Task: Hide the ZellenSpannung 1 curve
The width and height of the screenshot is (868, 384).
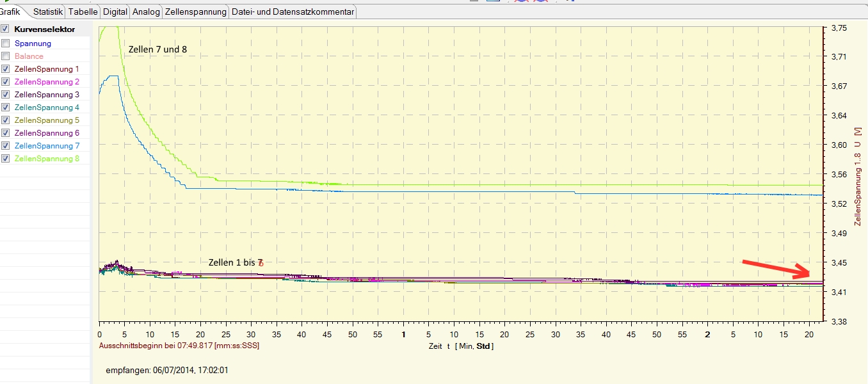Action: click(x=5, y=69)
